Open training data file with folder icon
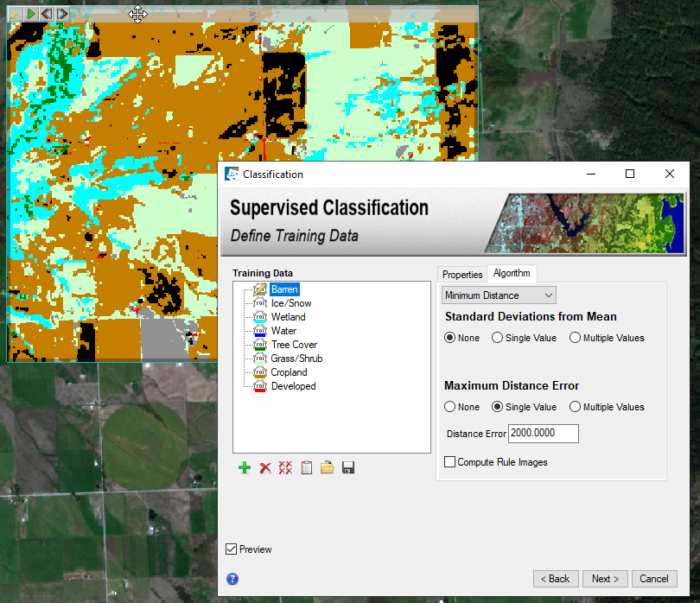The height and width of the screenshot is (603, 700). click(x=328, y=467)
